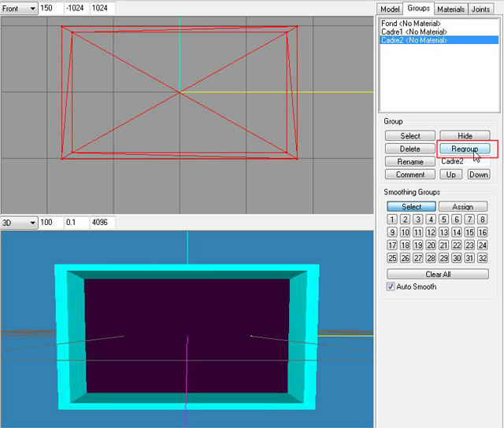
Task: Move the group Down in list
Action: [x=479, y=175]
